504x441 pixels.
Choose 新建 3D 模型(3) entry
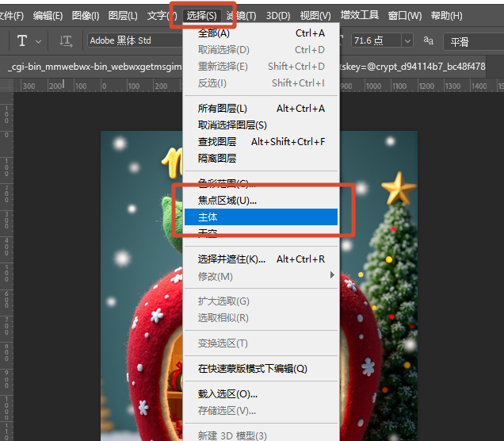[x=261, y=435]
